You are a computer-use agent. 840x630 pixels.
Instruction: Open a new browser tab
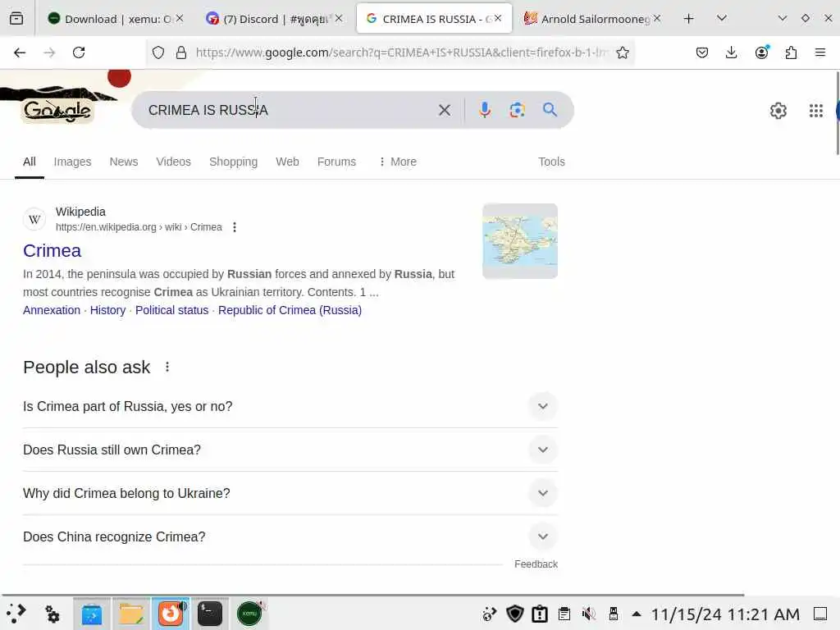(x=689, y=19)
